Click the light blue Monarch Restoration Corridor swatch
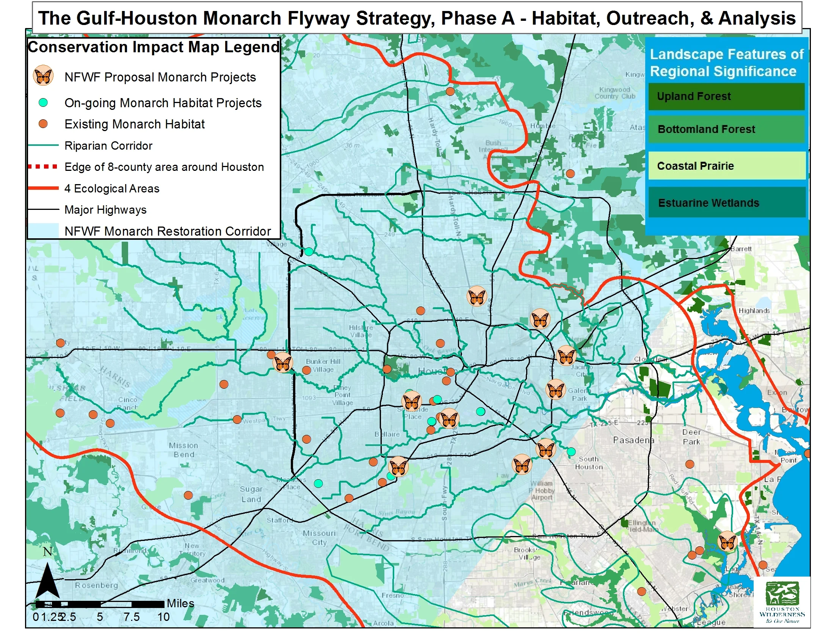 (44, 231)
